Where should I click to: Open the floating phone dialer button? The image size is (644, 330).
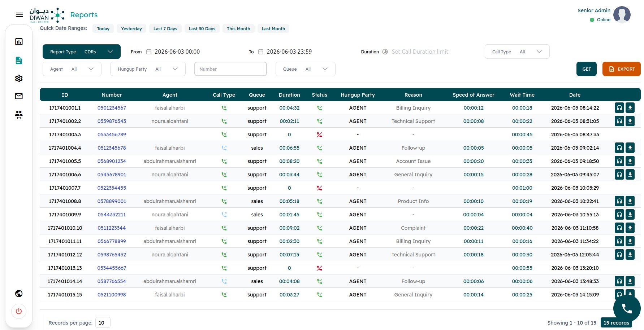pyautogui.click(x=627, y=308)
